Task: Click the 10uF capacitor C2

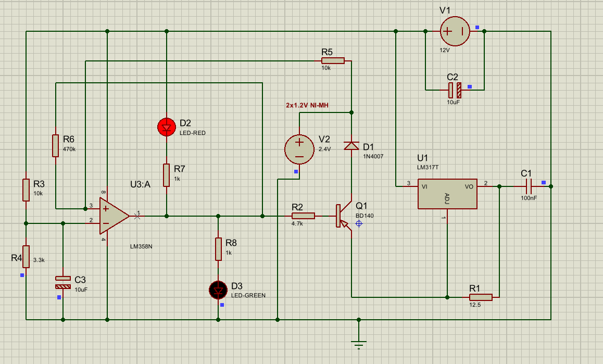Action: (455, 91)
